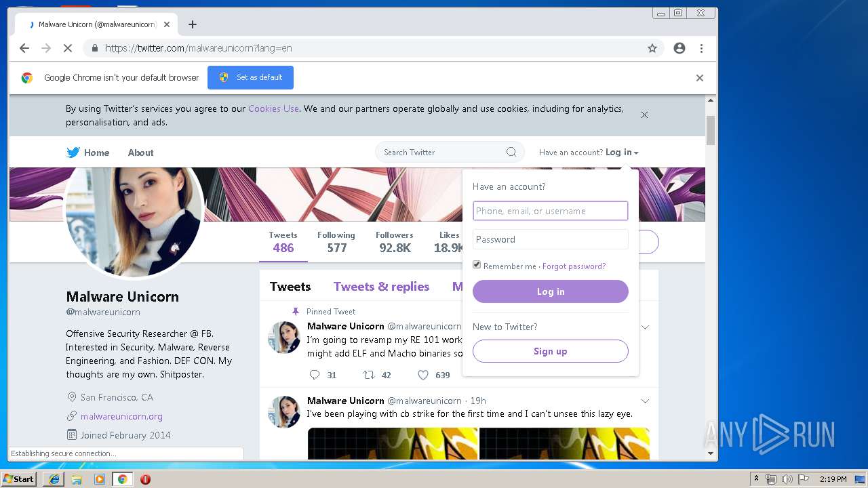This screenshot has width=868, height=488.
Task: Open the volume tray icon
Action: click(x=787, y=479)
